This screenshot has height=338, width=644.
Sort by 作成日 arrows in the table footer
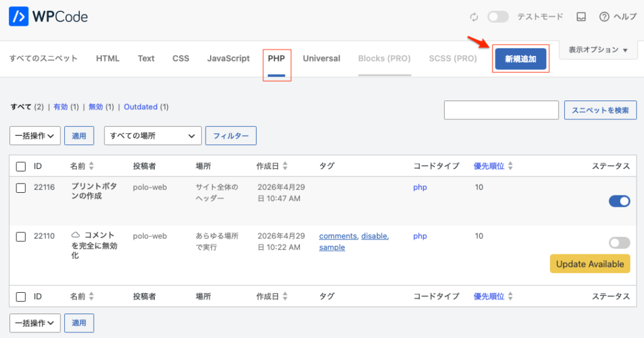[285, 296]
